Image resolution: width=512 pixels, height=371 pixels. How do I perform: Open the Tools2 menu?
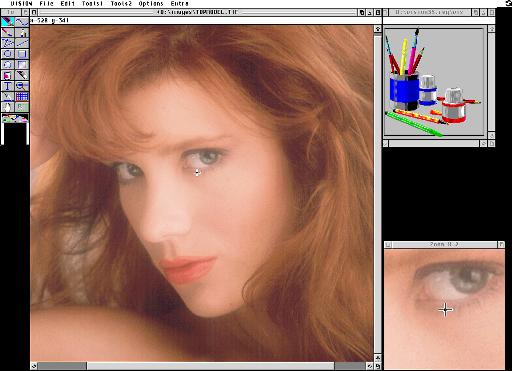(x=121, y=4)
